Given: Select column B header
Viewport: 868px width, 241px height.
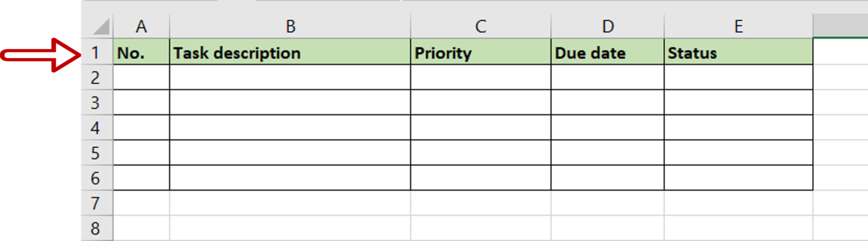Looking at the screenshot, I should [290, 27].
